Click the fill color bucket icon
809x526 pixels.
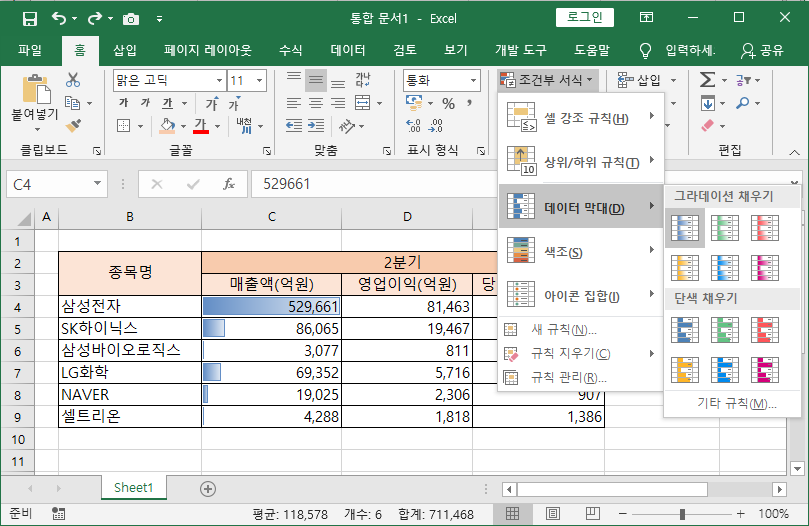[x=167, y=125]
